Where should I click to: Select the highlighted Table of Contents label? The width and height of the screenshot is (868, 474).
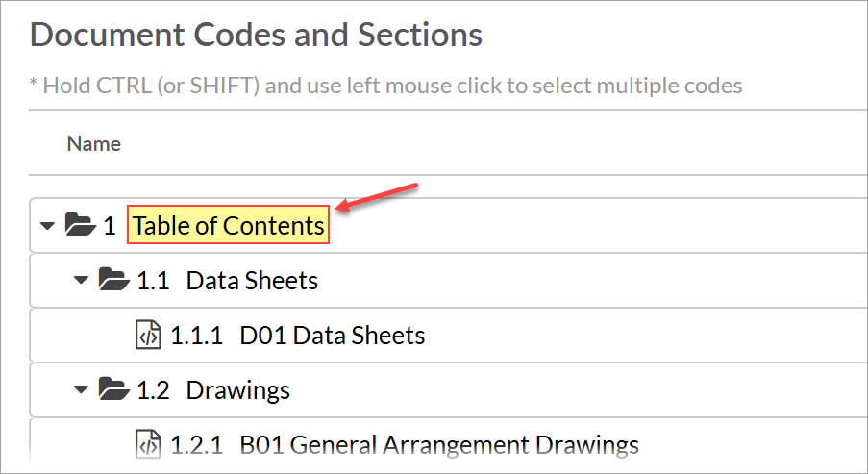[229, 226]
